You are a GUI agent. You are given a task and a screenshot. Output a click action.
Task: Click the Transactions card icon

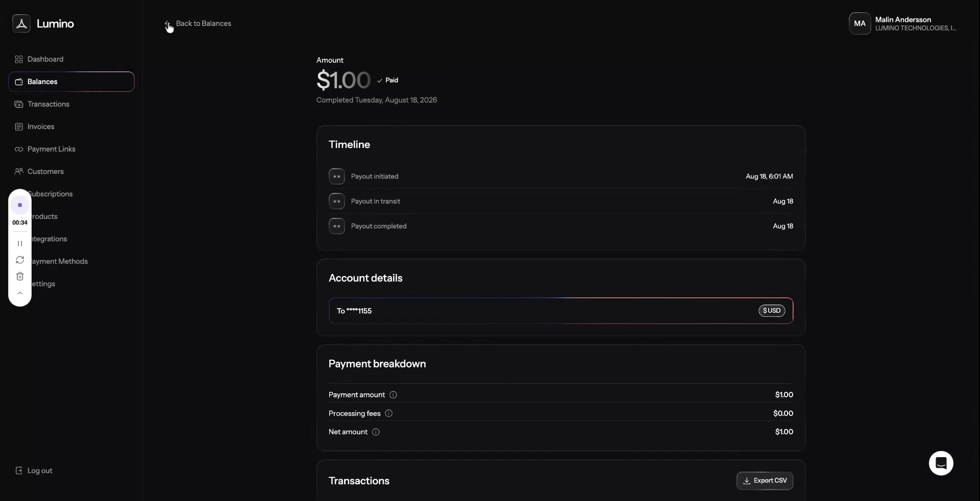(x=19, y=104)
